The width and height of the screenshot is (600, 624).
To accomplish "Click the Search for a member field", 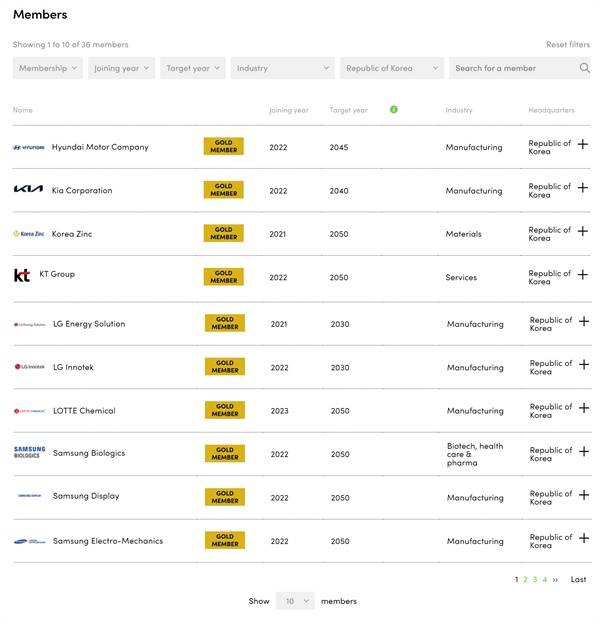I will click(x=512, y=68).
